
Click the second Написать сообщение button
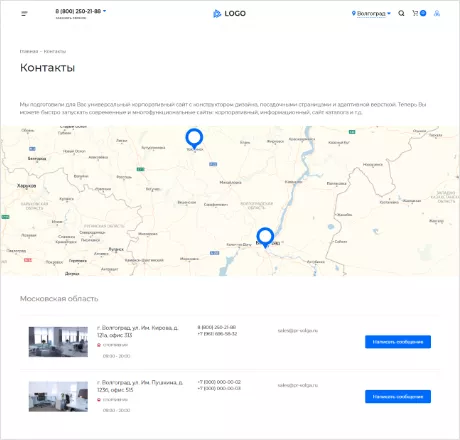[x=398, y=396]
